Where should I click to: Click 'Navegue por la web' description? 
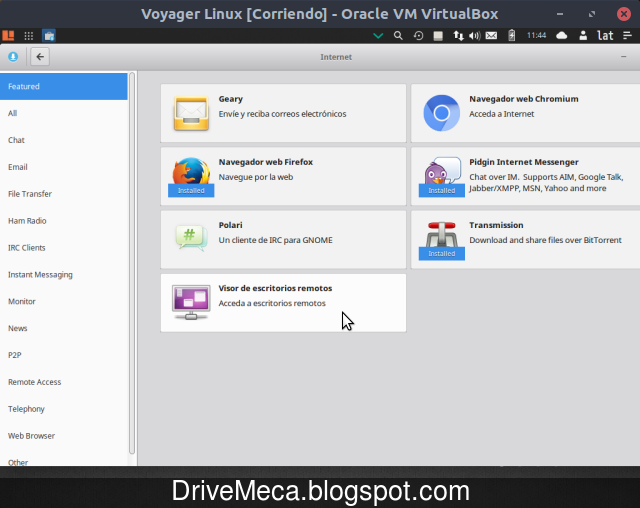256,177
